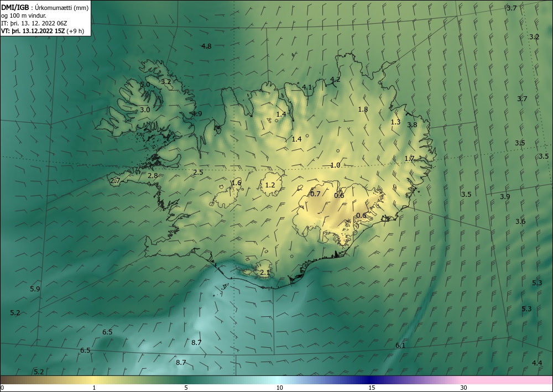Click the "(+9 h)" forecast offset
The image size is (553, 392).
pyautogui.click(x=75, y=31)
